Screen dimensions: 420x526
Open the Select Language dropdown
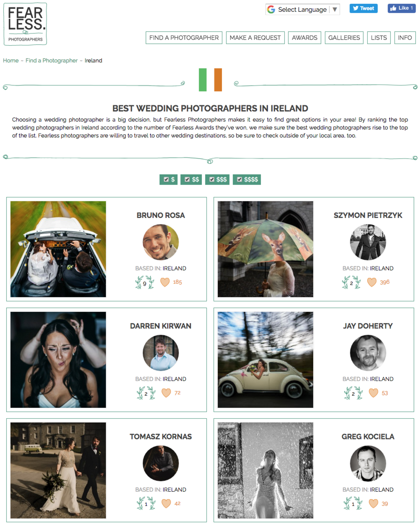tap(302, 10)
